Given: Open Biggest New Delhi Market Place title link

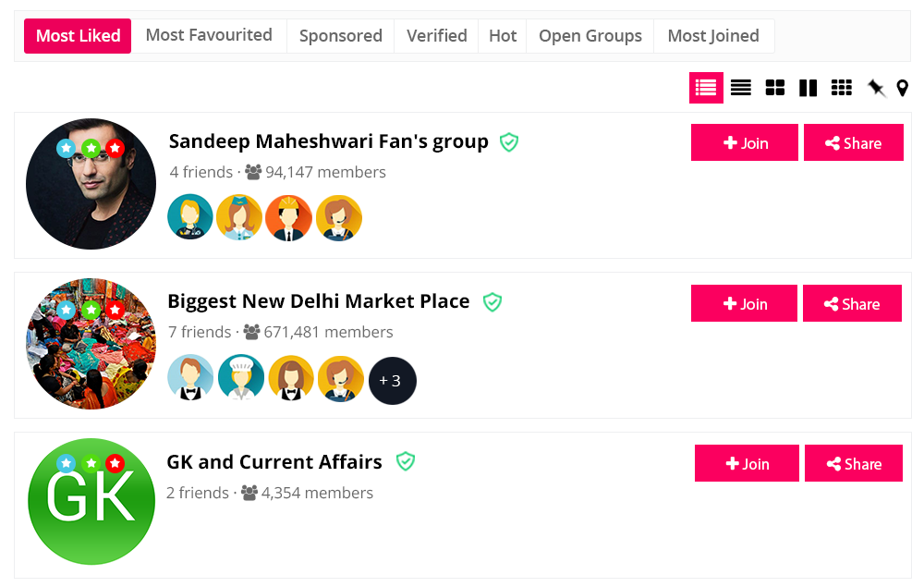Looking at the screenshot, I should point(319,301).
